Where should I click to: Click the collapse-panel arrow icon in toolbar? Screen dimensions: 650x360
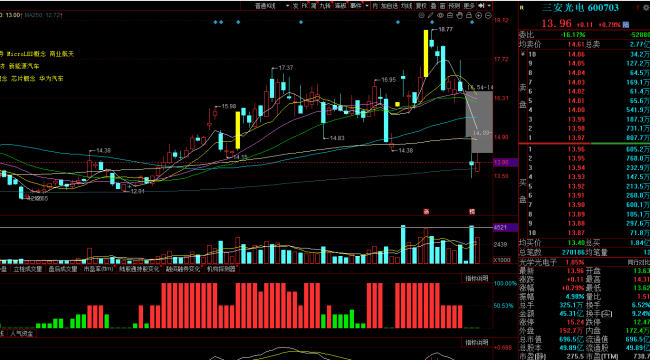point(481,6)
